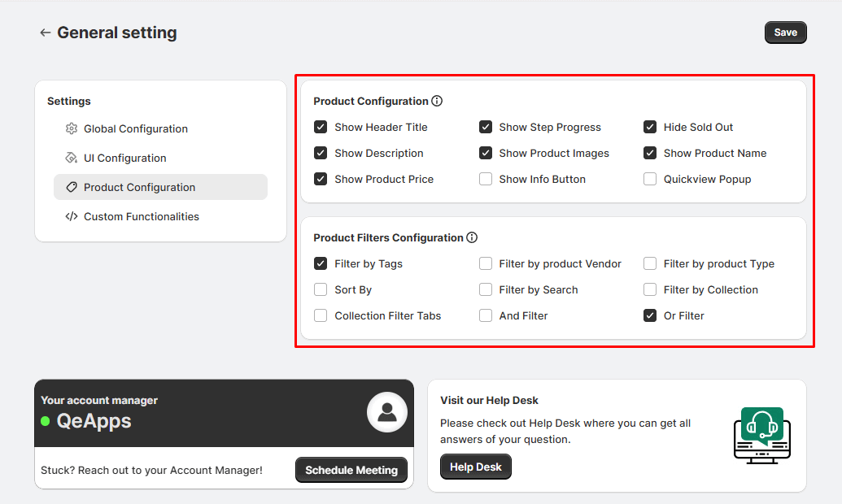Uncheck Show Header Title checkbox

click(321, 128)
